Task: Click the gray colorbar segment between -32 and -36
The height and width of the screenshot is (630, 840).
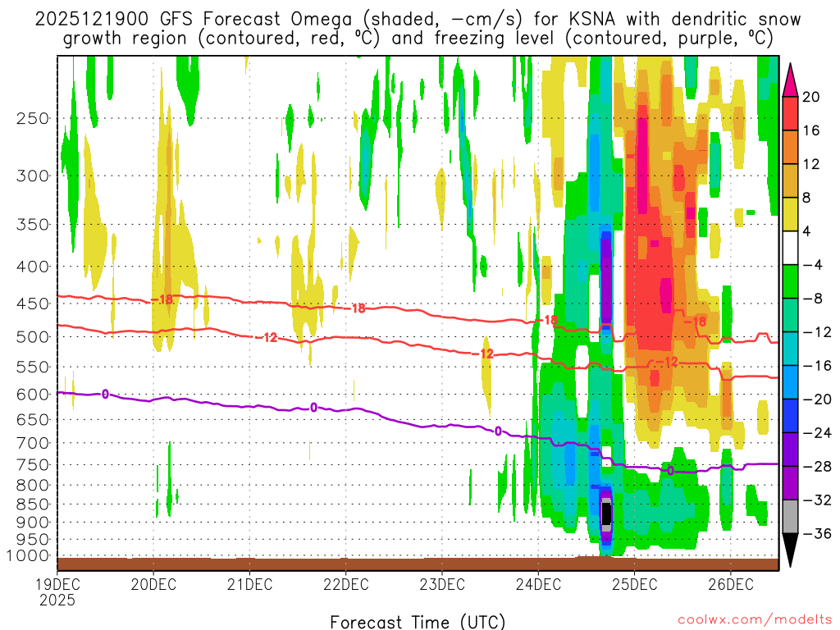Action: click(790, 517)
